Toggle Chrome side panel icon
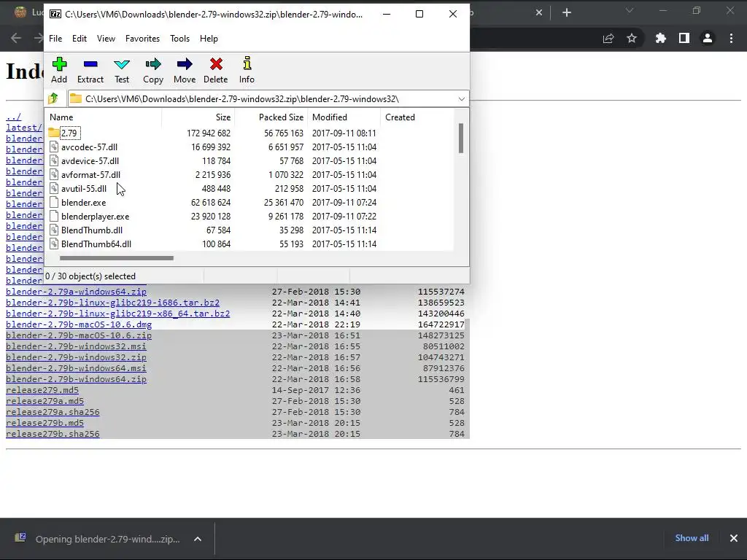The width and height of the screenshot is (747, 560). coord(684,38)
